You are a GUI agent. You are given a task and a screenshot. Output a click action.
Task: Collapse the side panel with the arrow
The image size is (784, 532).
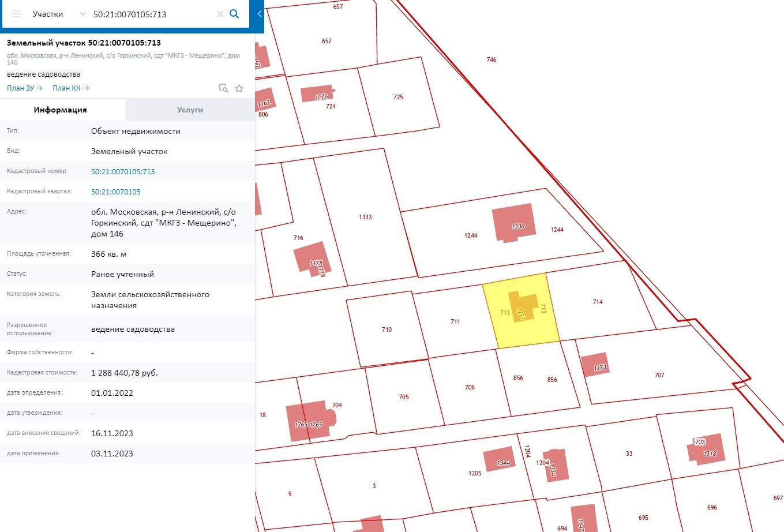tap(260, 14)
